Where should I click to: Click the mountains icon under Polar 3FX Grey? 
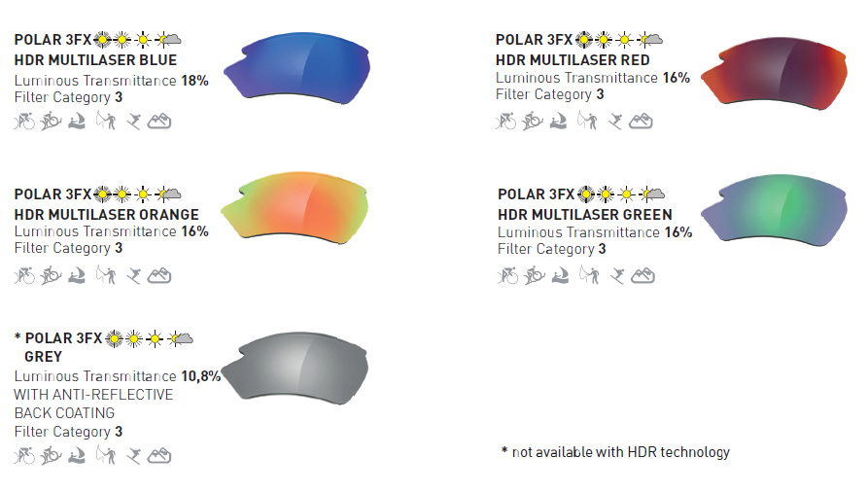point(159,455)
